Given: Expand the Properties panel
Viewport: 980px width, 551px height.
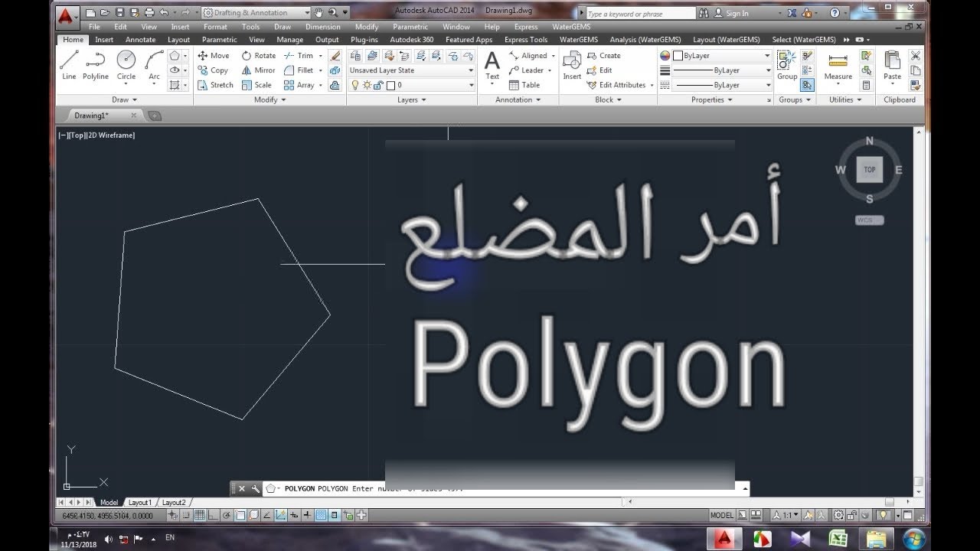Looking at the screenshot, I should pyautogui.click(x=711, y=99).
